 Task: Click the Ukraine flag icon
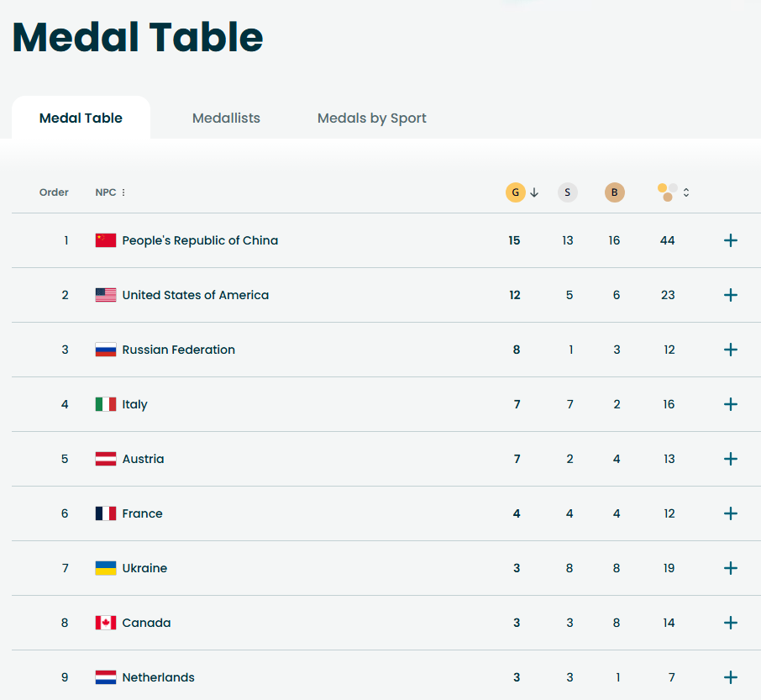pyautogui.click(x=106, y=568)
